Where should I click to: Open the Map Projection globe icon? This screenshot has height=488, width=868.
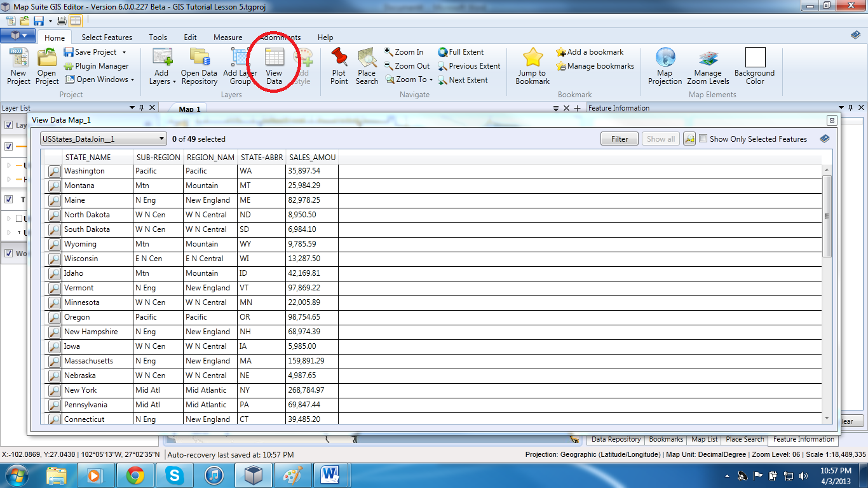tap(665, 58)
